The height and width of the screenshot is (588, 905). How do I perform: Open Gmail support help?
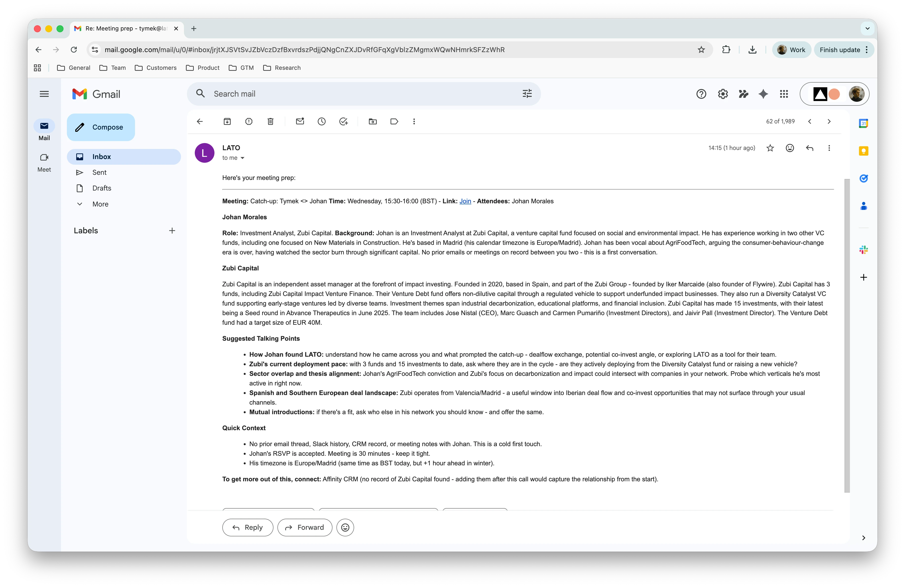[701, 94]
